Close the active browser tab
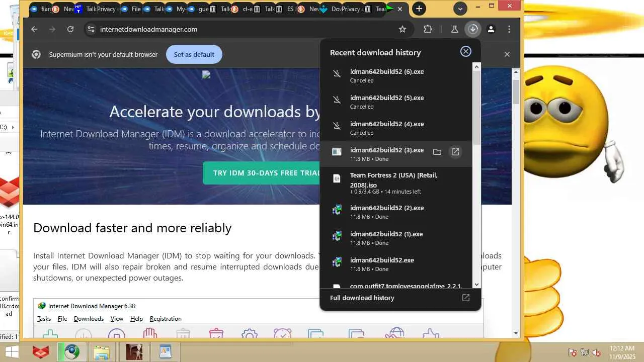The width and height of the screenshot is (644, 362). tap(400, 9)
